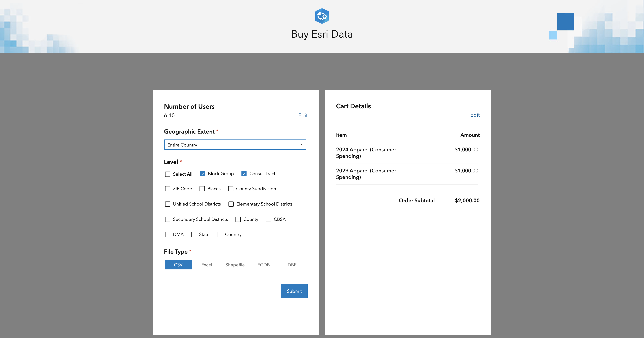Check the CBSA level option

pyautogui.click(x=268, y=219)
